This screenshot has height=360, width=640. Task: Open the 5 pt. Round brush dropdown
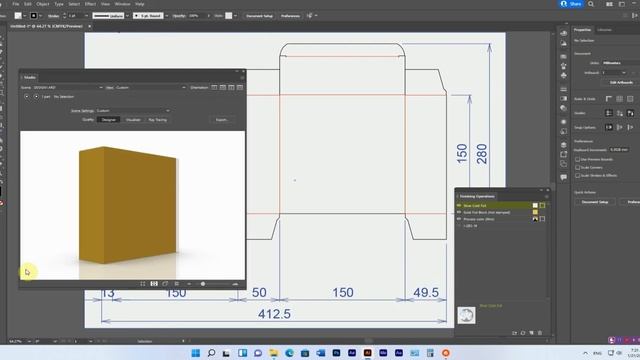point(167,16)
